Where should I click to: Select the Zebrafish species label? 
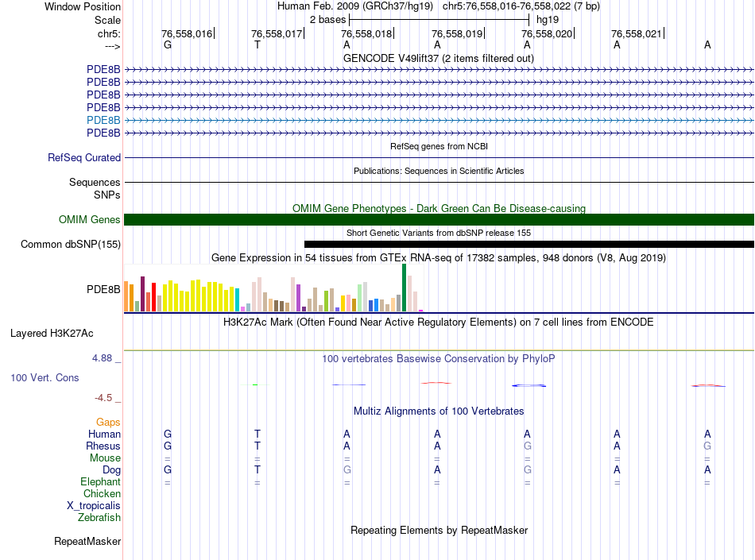coord(99,518)
